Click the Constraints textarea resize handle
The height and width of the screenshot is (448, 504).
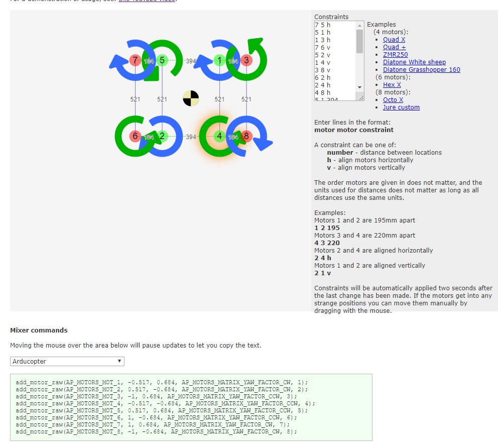(x=360, y=97)
